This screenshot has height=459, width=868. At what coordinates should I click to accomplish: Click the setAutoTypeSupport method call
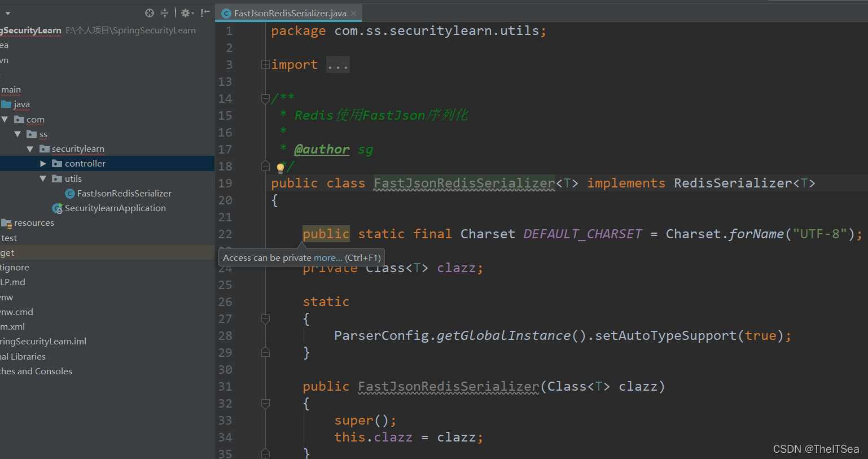click(x=666, y=335)
